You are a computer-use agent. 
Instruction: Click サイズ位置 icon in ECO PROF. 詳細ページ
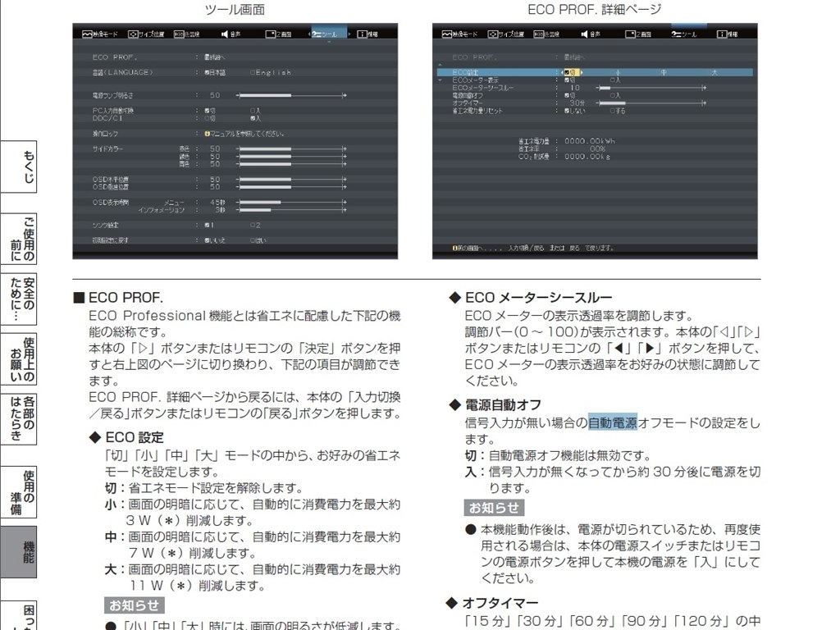pyautogui.click(x=493, y=34)
